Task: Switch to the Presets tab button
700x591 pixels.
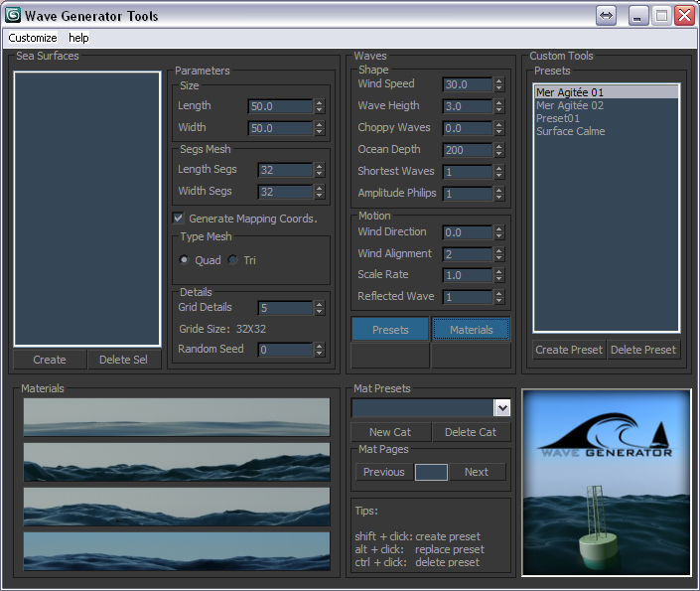Action: 390,330
